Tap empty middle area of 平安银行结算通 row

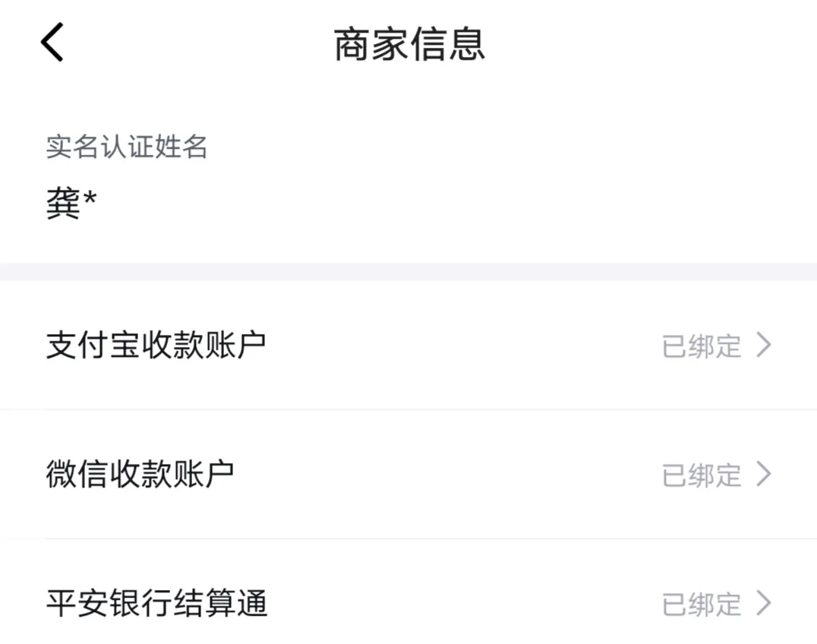tap(464, 603)
